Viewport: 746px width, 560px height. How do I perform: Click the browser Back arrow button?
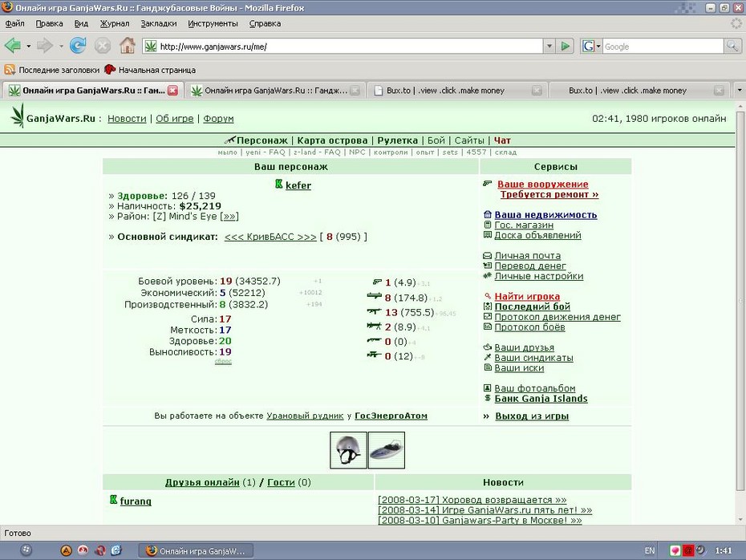[x=13, y=47]
